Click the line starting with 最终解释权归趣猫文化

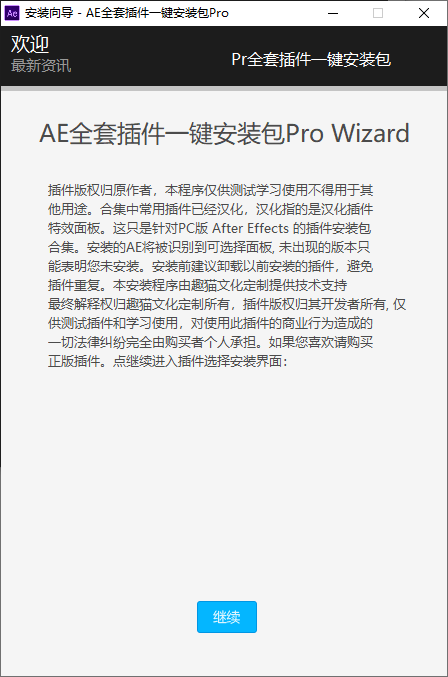(227, 304)
